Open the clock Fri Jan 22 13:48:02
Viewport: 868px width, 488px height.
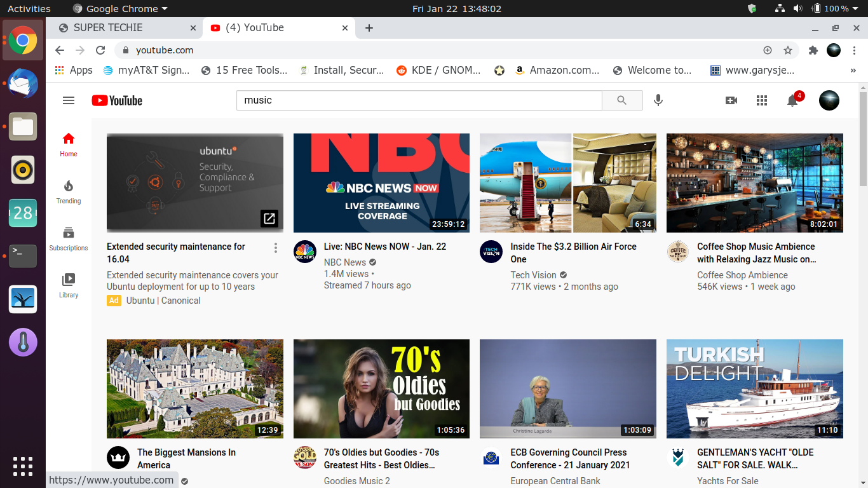tap(457, 9)
